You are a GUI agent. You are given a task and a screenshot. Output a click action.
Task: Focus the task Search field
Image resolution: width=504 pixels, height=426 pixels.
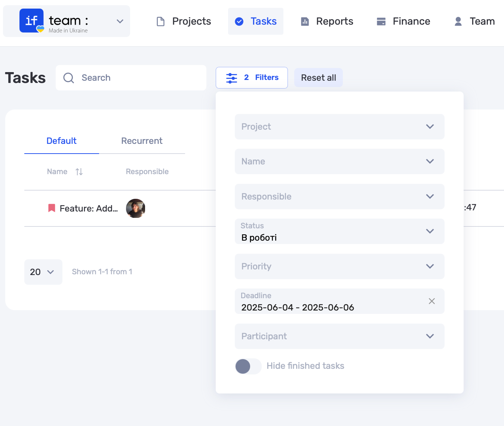131,78
